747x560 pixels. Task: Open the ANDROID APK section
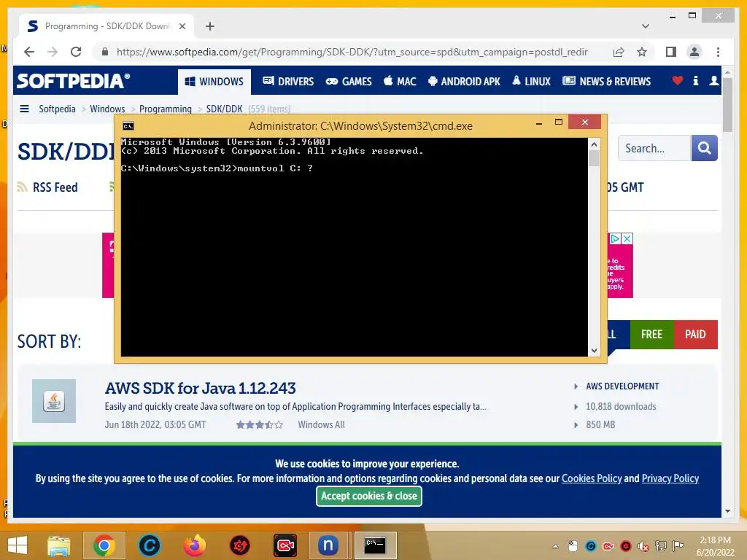click(464, 82)
